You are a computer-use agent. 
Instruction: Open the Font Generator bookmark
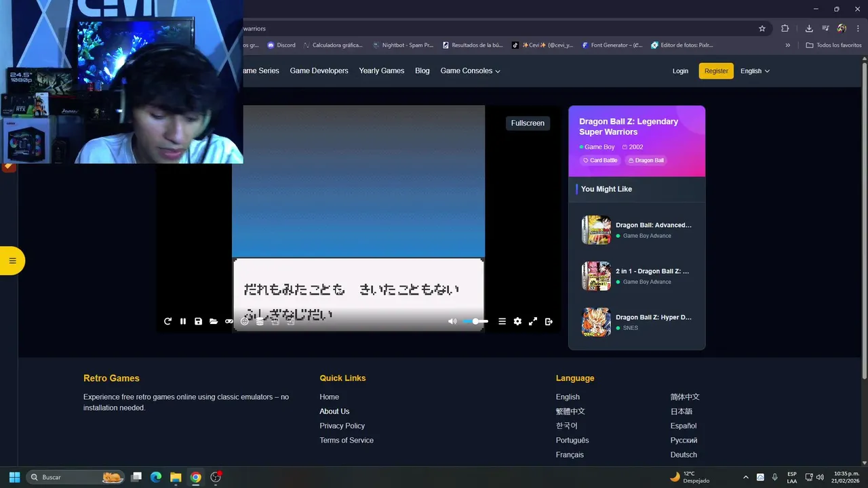[x=612, y=45]
